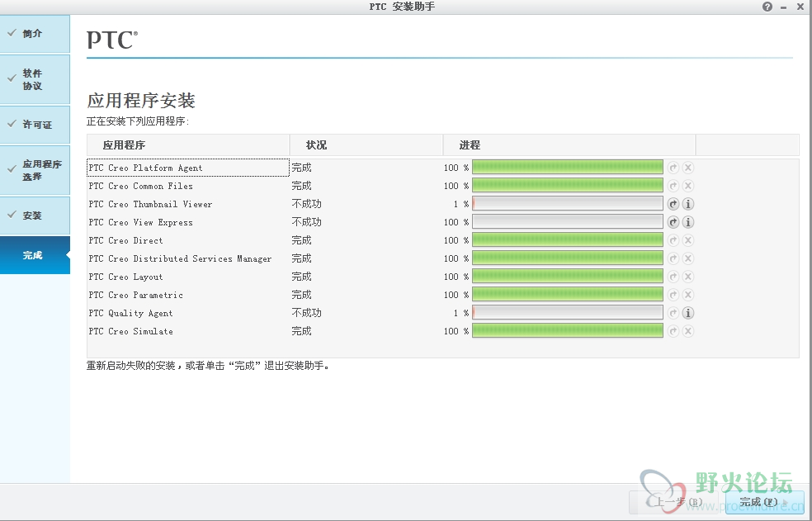Click the 应用程序安装 heading

click(141, 101)
